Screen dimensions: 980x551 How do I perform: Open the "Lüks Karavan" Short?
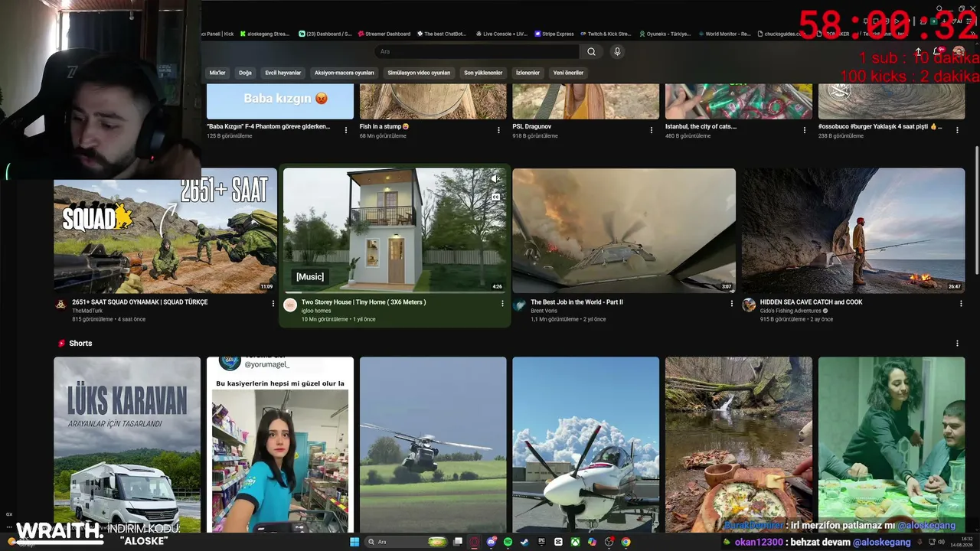(127, 445)
